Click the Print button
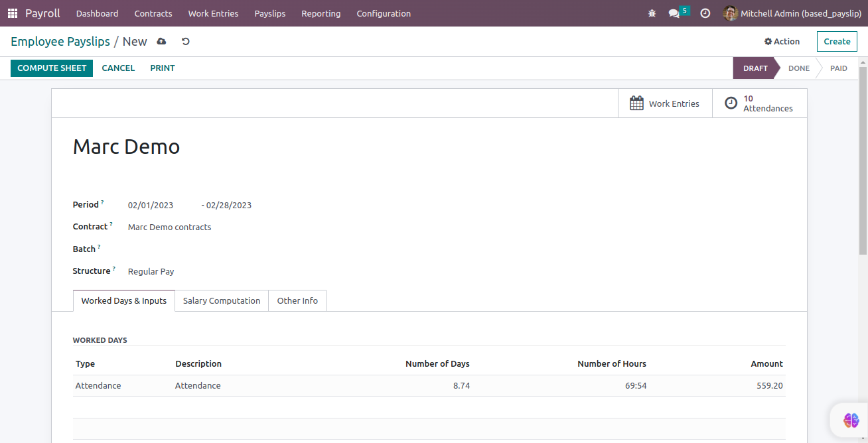 tap(163, 68)
